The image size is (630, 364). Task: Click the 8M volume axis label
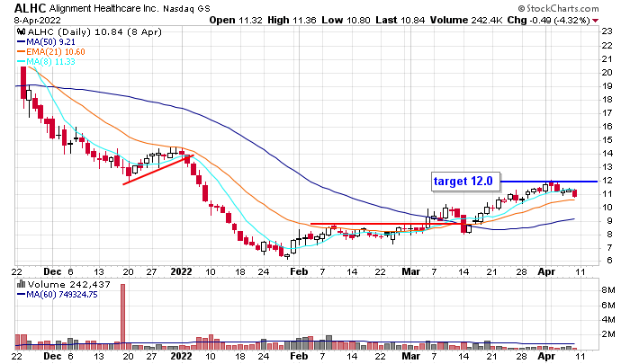click(608, 290)
